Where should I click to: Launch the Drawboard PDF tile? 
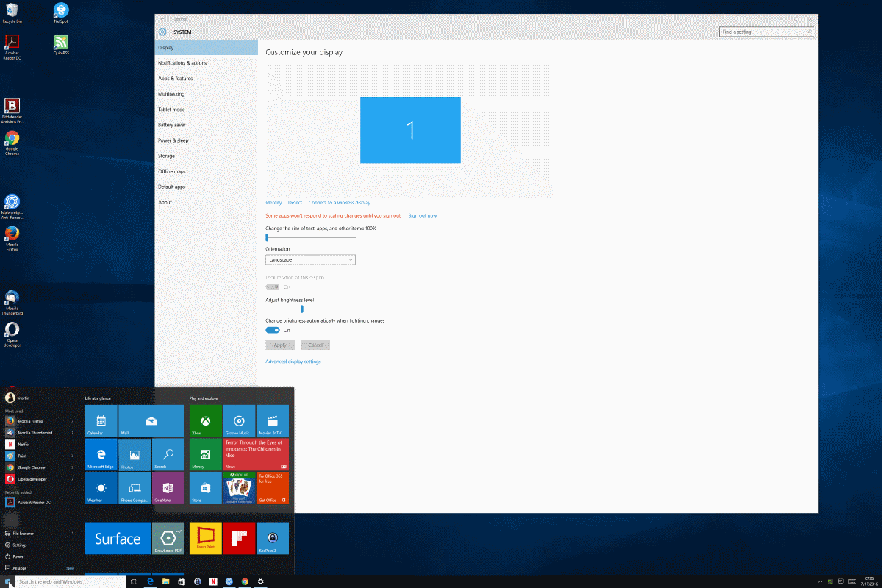tap(168, 539)
